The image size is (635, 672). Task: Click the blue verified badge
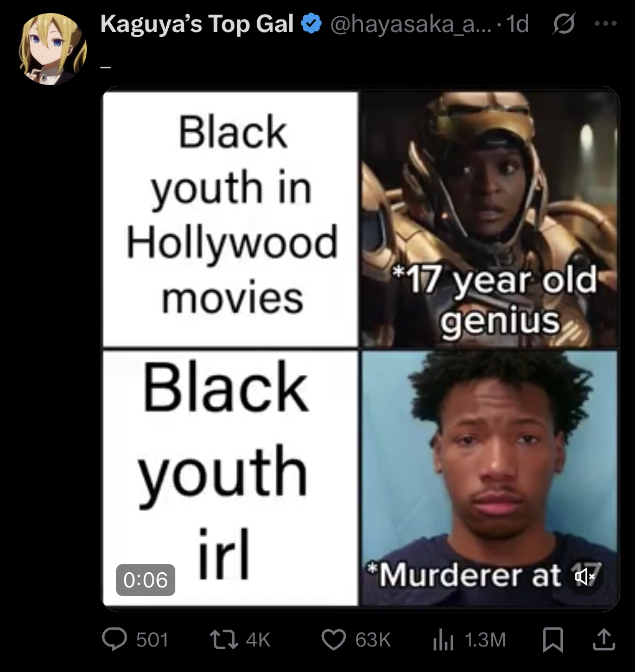pos(312,24)
